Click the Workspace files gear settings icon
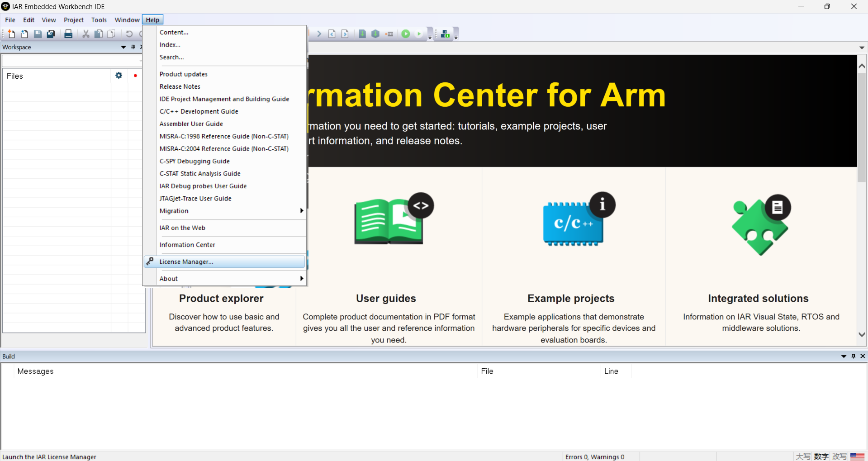The width and height of the screenshot is (868, 461). (x=119, y=76)
